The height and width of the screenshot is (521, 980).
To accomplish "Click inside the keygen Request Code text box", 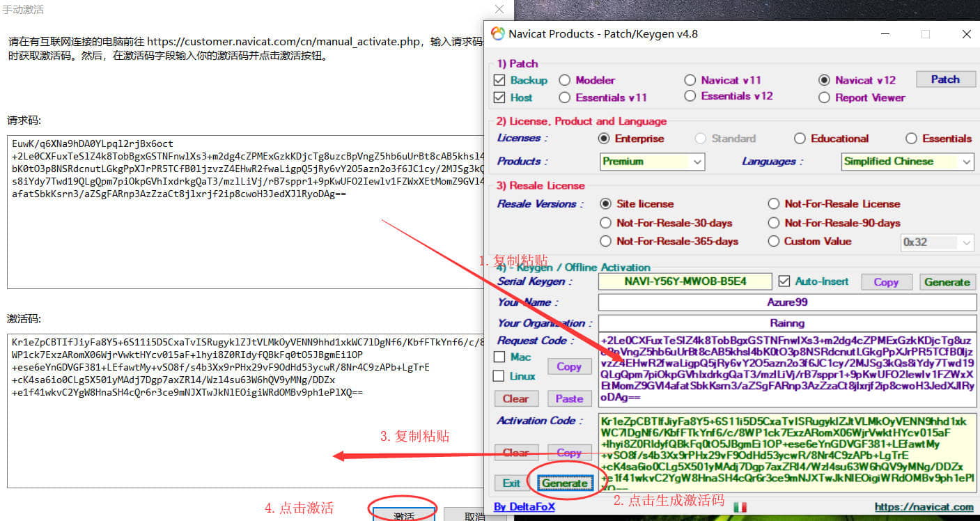I will click(787, 370).
